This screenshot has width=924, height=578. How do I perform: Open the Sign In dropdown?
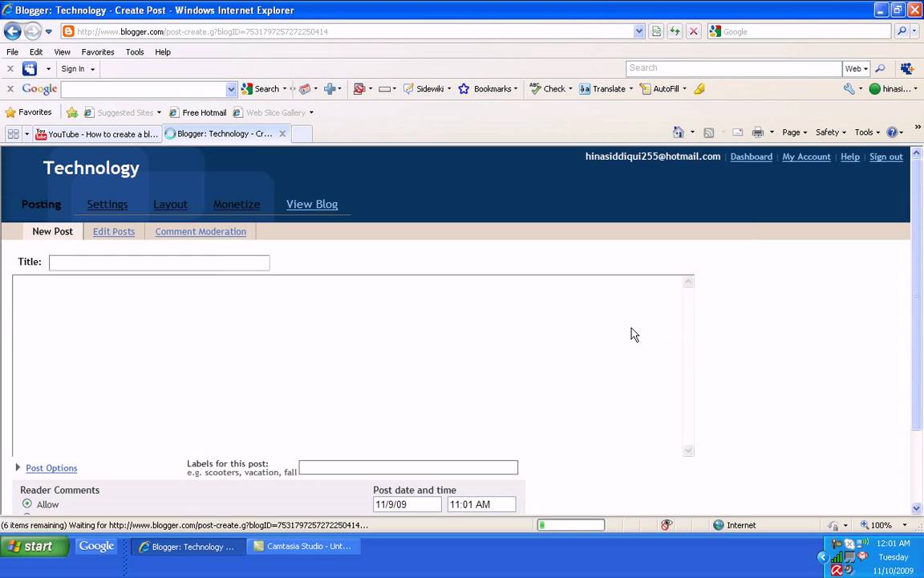[78, 69]
